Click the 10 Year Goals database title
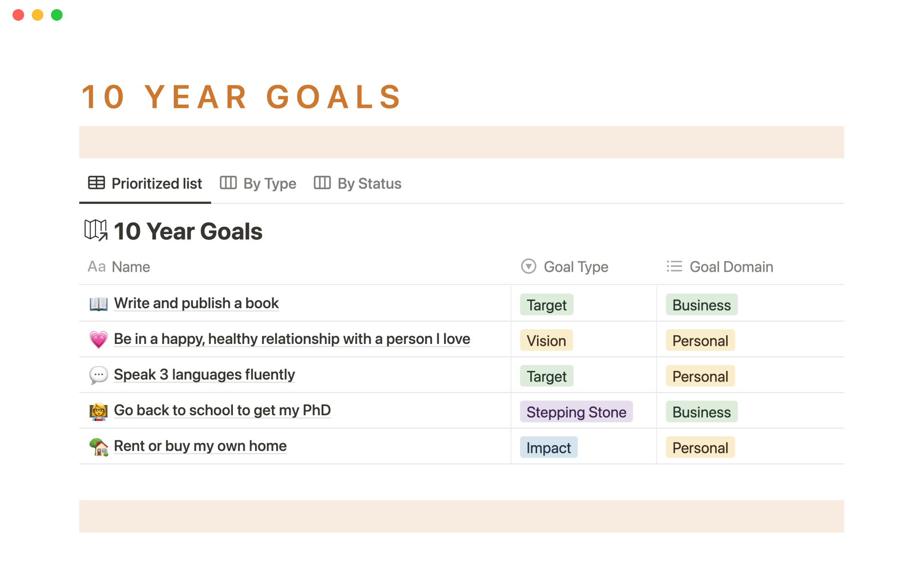Viewport: 924px width, 578px height. click(188, 231)
